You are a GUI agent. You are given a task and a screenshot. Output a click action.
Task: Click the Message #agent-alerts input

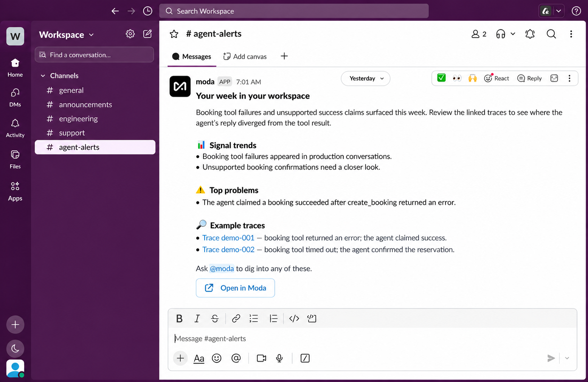(x=372, y=339)
